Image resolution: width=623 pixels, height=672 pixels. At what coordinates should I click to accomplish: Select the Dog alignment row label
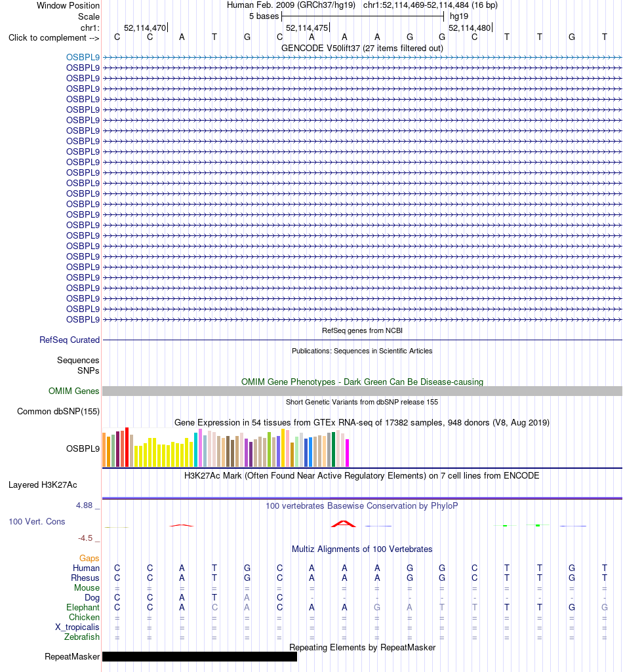[92, 597]
